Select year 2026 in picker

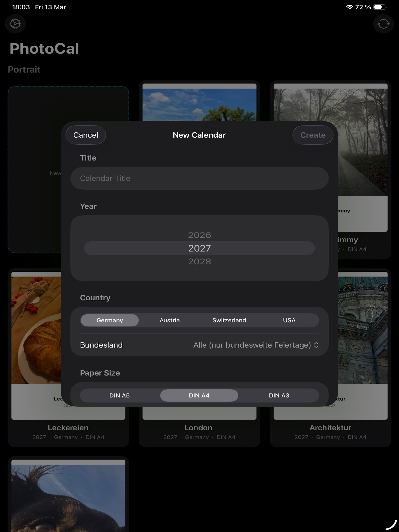199,235
